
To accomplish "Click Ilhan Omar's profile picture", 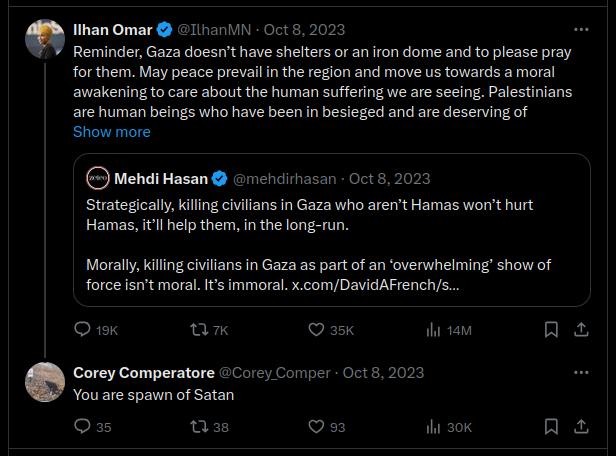I will [45, 38].
